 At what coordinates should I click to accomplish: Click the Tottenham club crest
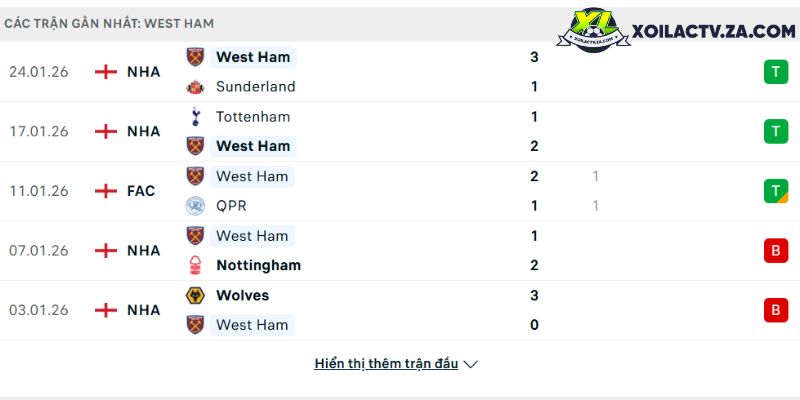tap(195, 117)
